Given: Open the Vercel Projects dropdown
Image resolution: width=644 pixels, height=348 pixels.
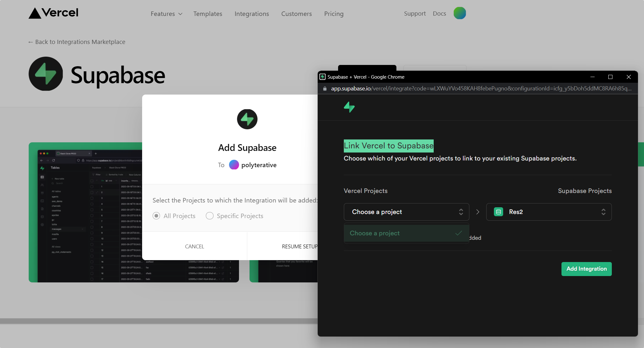Looking at the screenshot, I should tap(406, 212).
